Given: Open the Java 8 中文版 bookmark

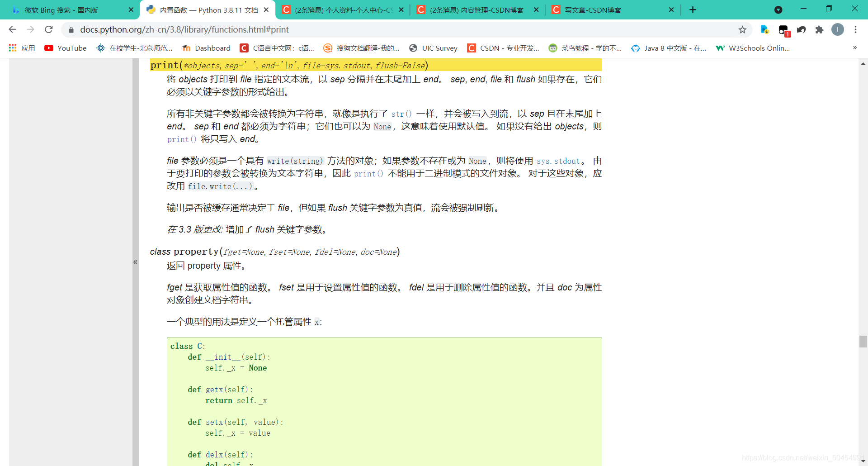Looking at the screenshot, I should tap(669, 48).
